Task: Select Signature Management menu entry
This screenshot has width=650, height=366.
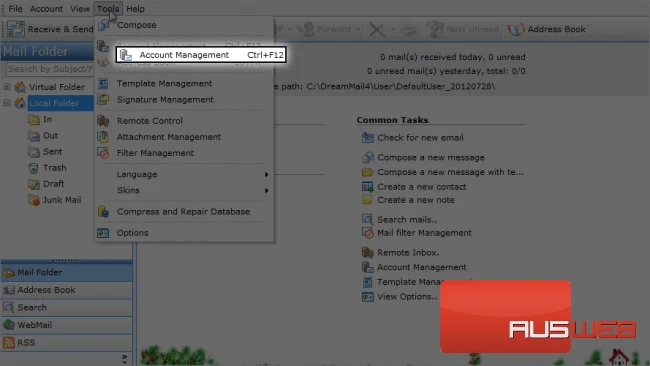Action: (x=165, y=100)
